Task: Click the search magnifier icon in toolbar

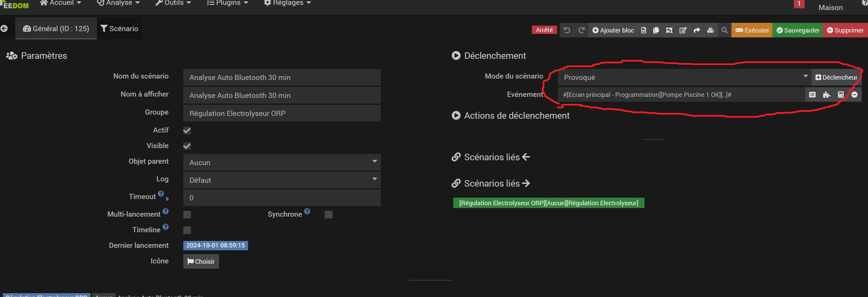Action: click(724, 30)
